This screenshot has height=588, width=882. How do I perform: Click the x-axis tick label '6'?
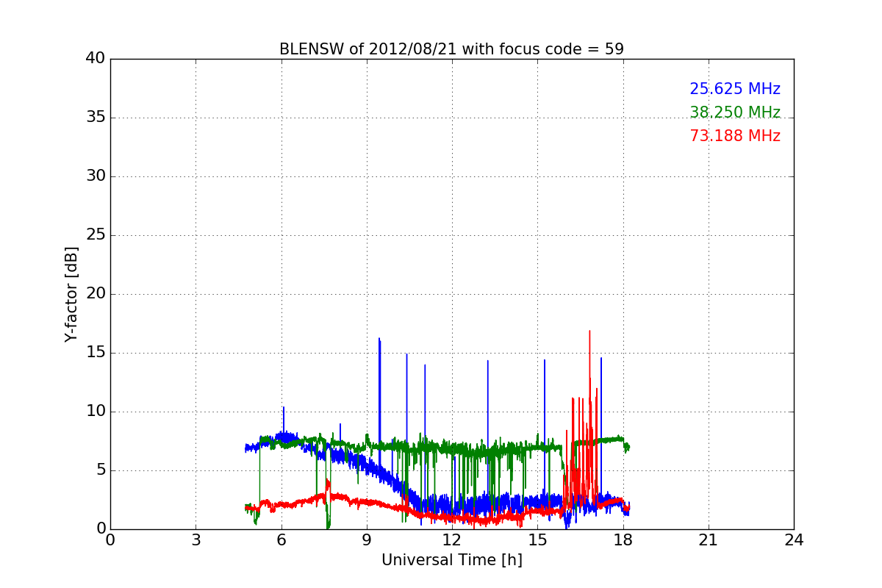point(282,540)
